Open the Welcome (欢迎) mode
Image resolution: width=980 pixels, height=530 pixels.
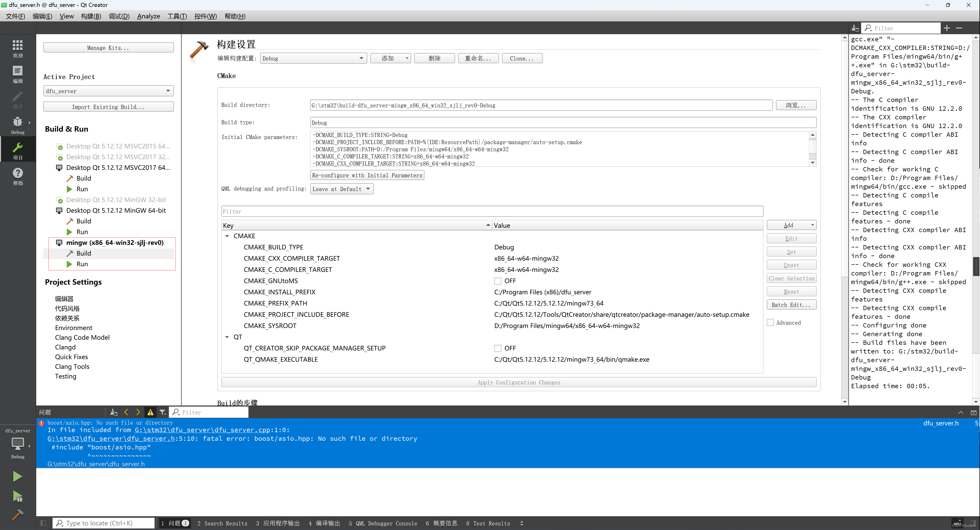click(18, 49)
